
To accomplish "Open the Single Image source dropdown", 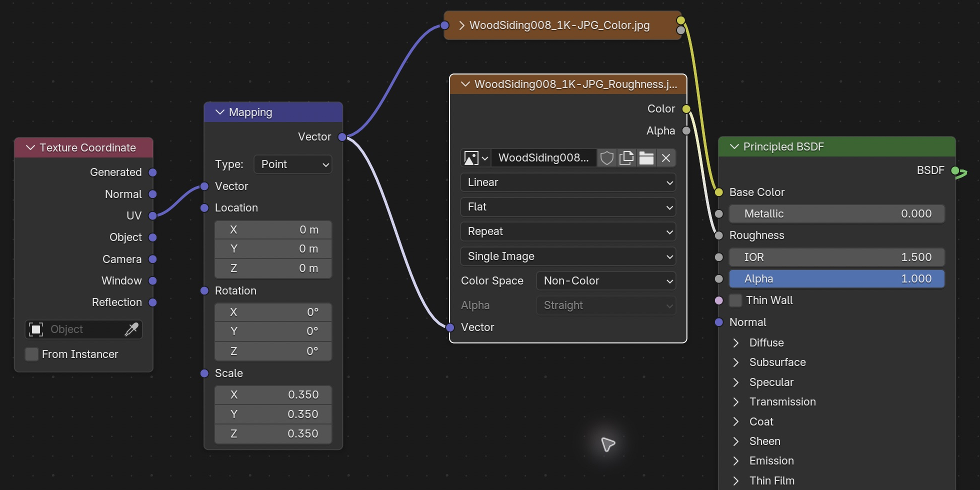I will coord(568,256).
